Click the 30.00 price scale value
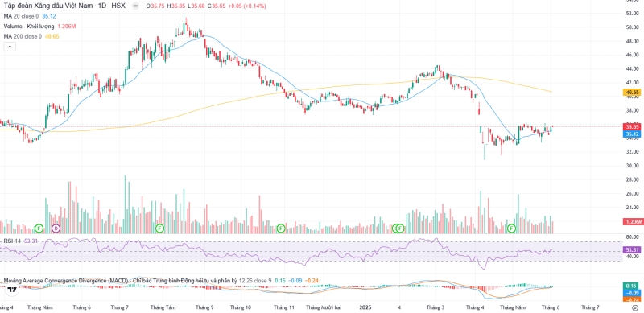Screen dimensions: 644x313 click(x=632, y=166)
